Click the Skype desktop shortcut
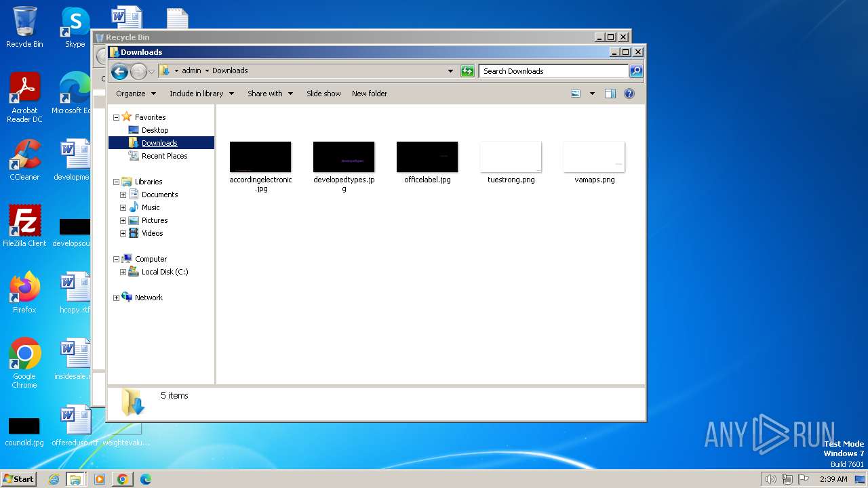 point(75,27)
